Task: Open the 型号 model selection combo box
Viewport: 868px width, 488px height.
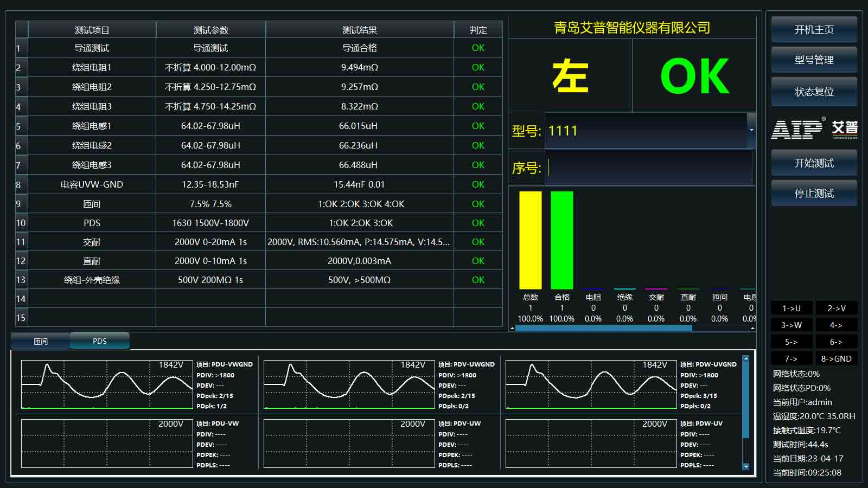Action: [646, 130]
